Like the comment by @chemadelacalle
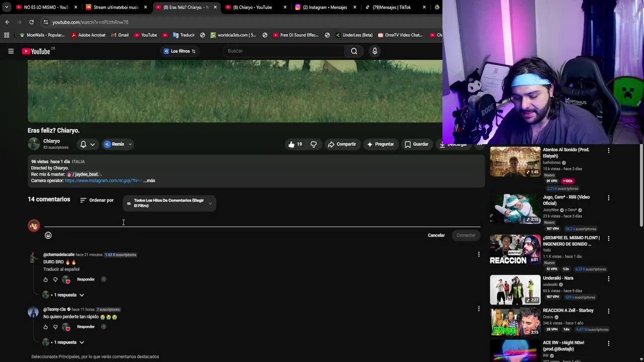 [x=46, y=280]
